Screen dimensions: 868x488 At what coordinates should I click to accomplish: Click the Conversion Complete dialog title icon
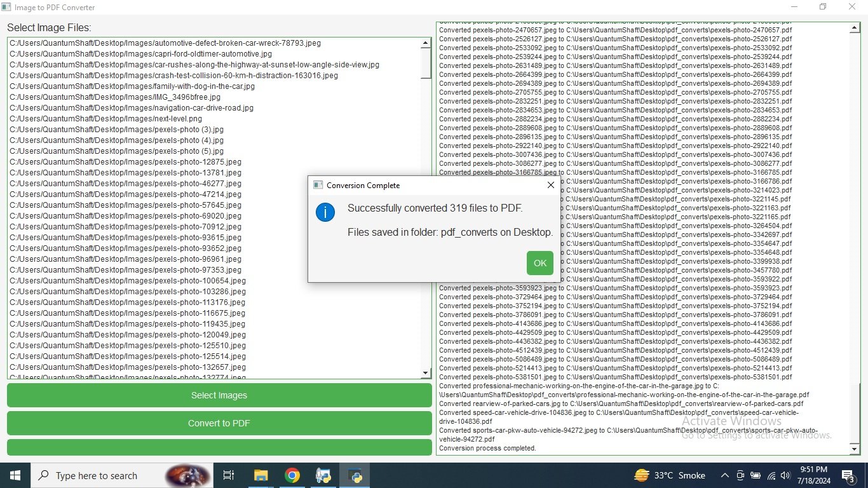318,185
